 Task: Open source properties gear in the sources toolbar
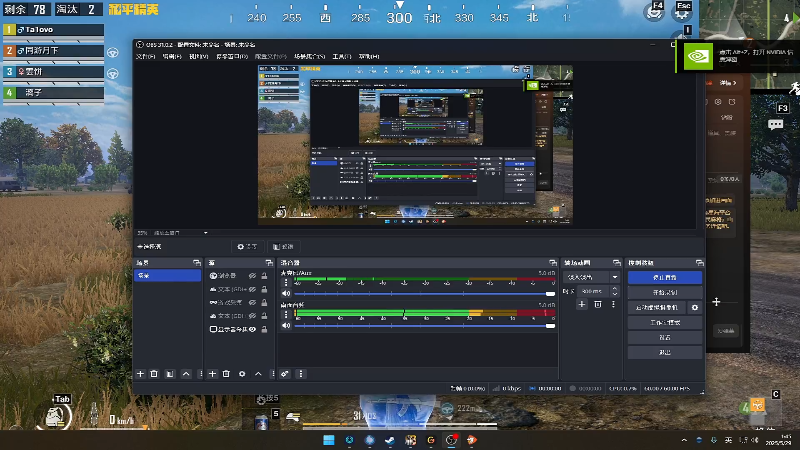pos(242,374)
